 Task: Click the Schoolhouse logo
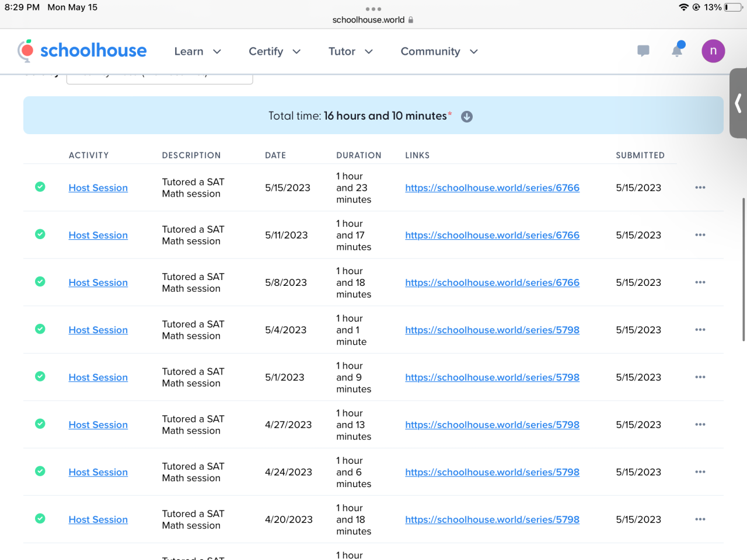tap(82, 51)
